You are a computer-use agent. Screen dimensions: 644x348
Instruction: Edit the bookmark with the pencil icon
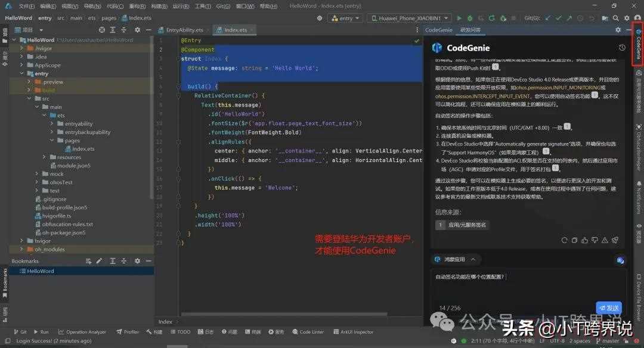pos(99,261)
